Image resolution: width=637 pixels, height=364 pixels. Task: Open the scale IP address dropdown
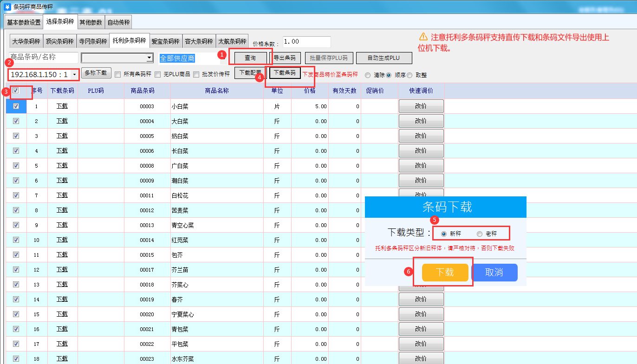74,75
